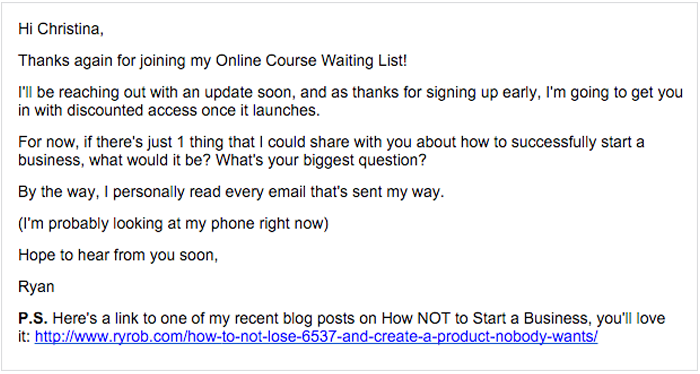Click 'signing up early' in the third paragraph
This screenshot has width=700, height=374.
click(481, 93)
